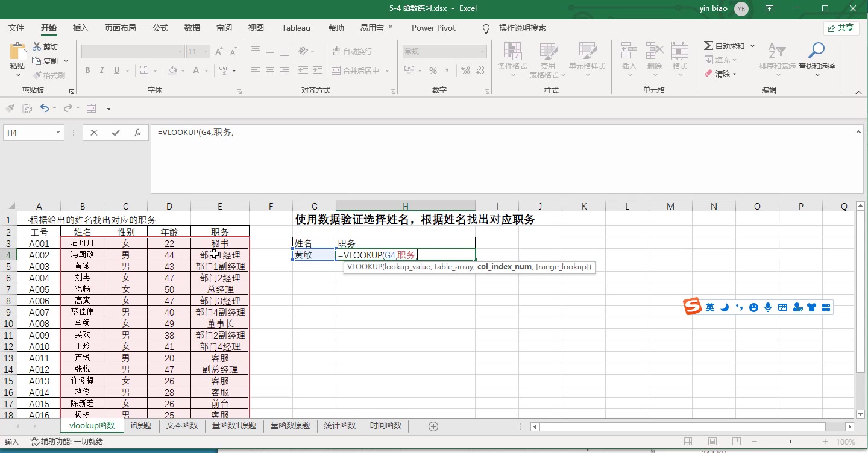Toggle italic formatting with the I icon
Viewport: 868px width, 453px height.
click(x=101, y=70)
